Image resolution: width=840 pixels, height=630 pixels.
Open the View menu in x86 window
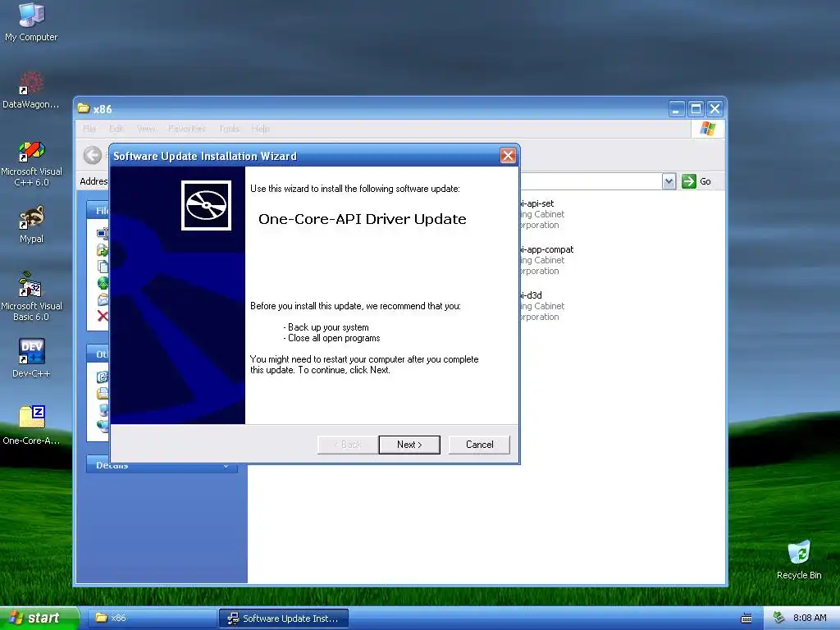146,129
